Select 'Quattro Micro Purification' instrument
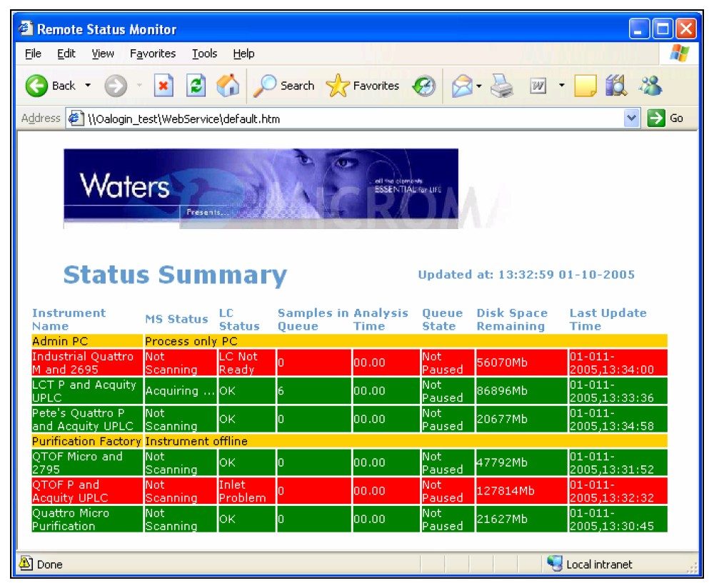Image resolution: width=714 pixels, height=588 pixels. [x=87, y=519]
